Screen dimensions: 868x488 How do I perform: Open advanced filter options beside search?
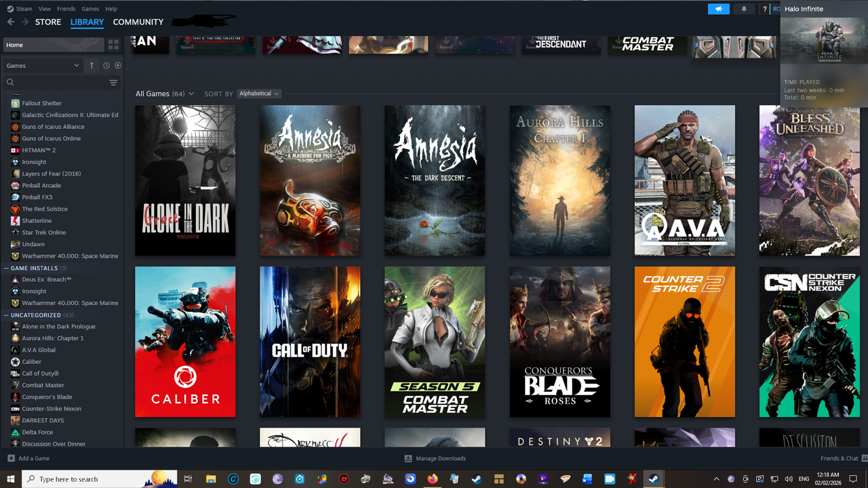click(113, 83)
